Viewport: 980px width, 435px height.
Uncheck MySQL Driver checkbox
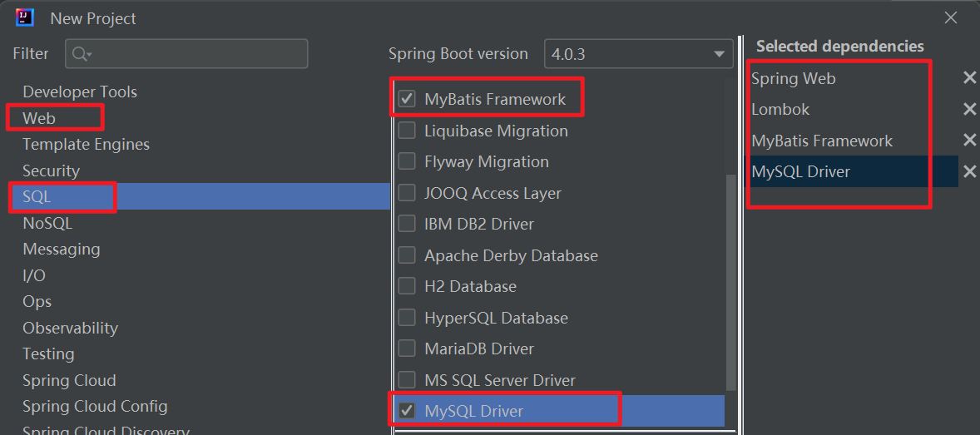(407, 411)
